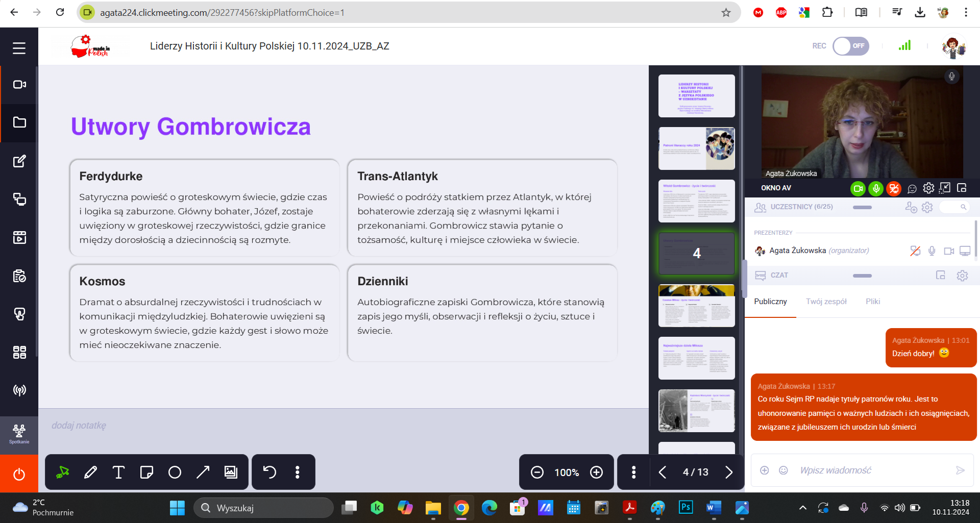
Task: Add attachment with plus icon in chat
Action: (x=764, y=470)
